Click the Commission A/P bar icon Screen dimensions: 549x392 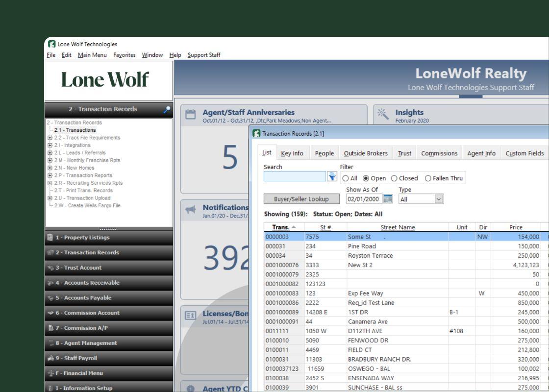(50, 328)
